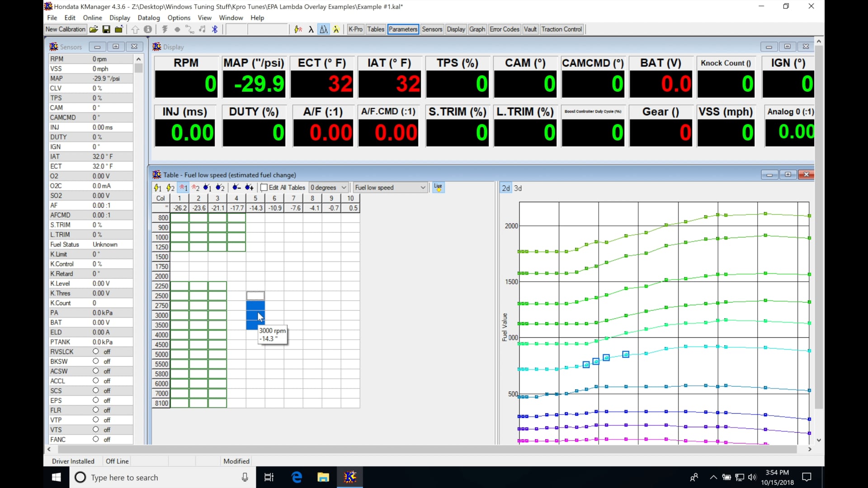This screenshot has width=868, height=488.
Task: Open the Error Codes window
Action: click(x=504, y=29)
